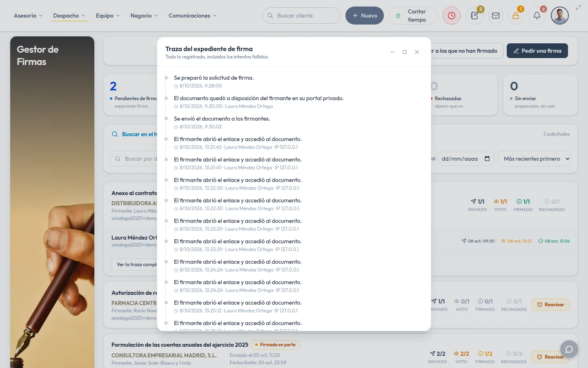Click the 08 oct, 13:26 signed timestamp
Image resolution: width=588 pixels, height=368 pixels.
coord(554,241)
